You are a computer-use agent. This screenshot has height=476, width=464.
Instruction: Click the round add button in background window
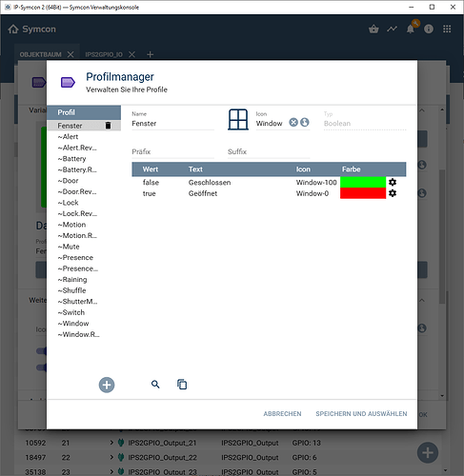(428, 452)
